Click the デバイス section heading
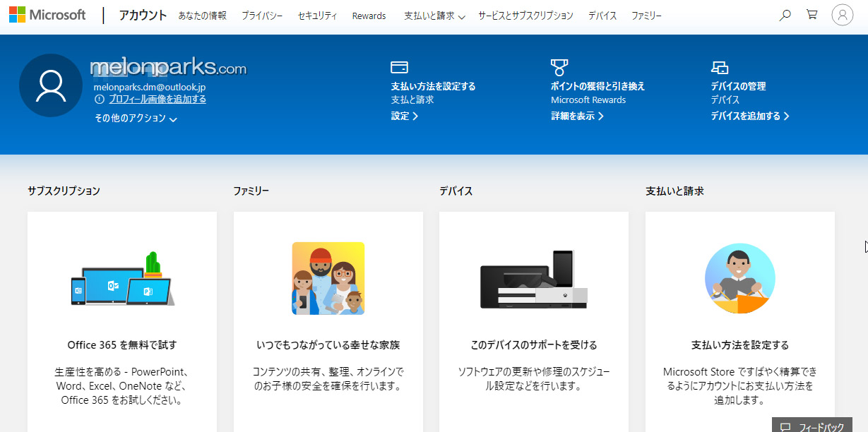Screen dimensions: 868x432 (456, 191)
